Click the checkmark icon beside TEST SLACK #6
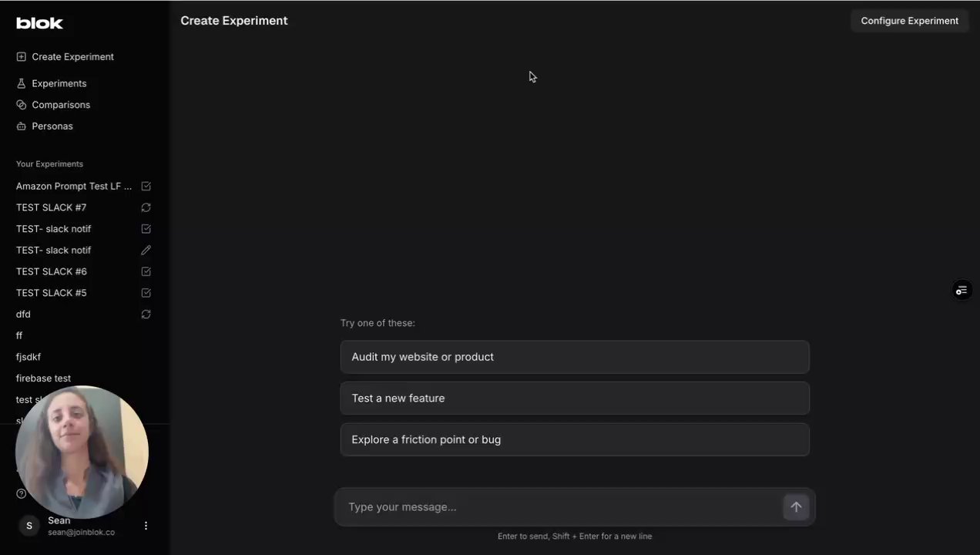This screenshot has height=555, width=980. [x=146, y=271]
